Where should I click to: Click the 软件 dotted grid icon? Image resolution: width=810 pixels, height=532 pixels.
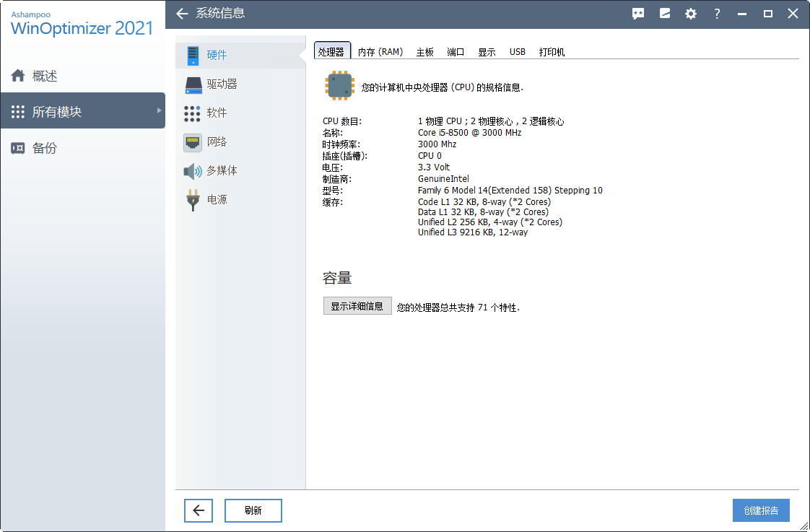point(192,113)
